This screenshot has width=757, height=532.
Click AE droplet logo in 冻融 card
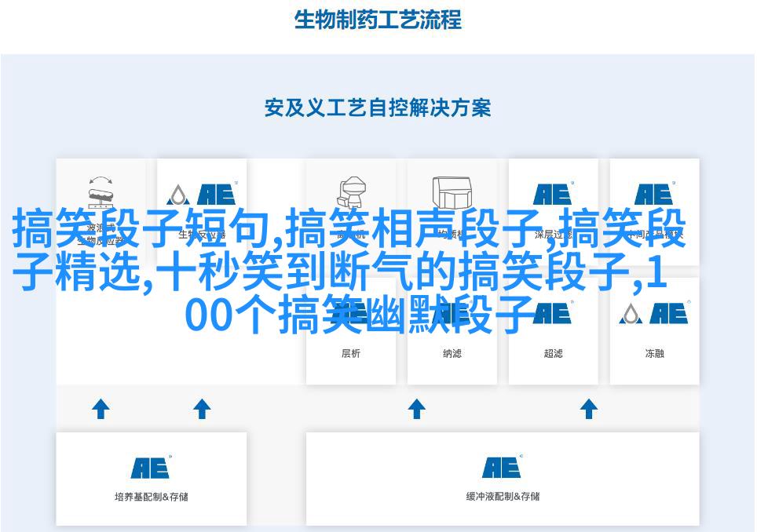tap(653, 314)
